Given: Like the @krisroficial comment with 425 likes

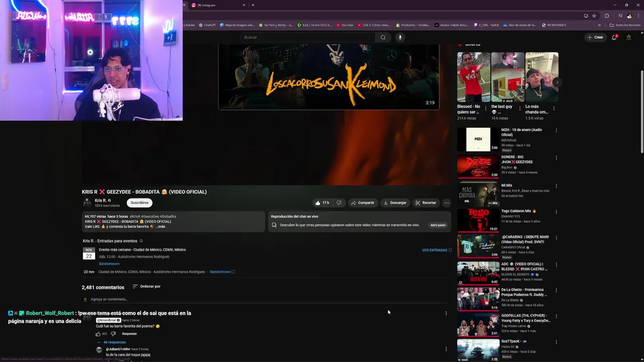Looking at the screenshot, I should pyautogui.click(x=98, y=333).
